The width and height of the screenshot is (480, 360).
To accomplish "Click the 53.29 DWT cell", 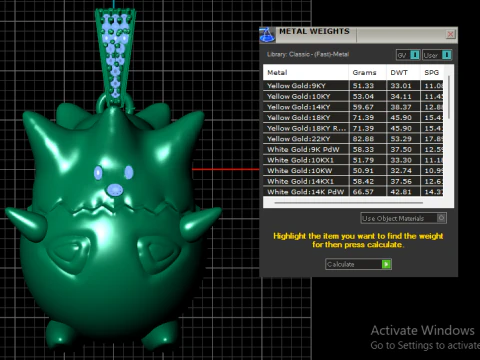I will pos(403,139).
